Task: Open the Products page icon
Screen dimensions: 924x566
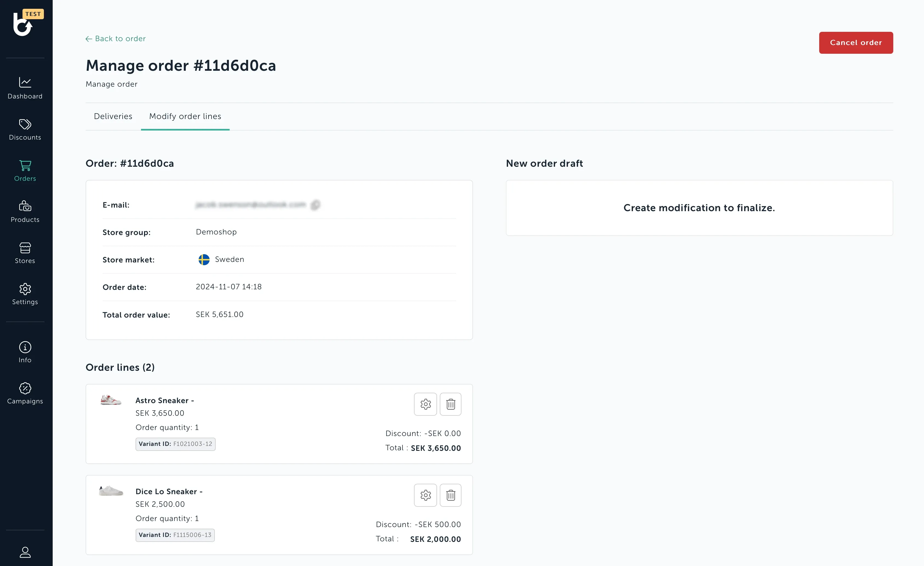Action: tap(25, 206)
